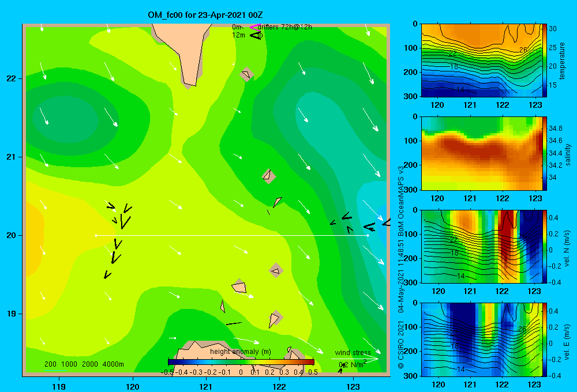Image resolution: width=577 pixels, height=392 pixels.
Task: Click the vertical 'salinity' colorbar label
Action: coord(568,154)
